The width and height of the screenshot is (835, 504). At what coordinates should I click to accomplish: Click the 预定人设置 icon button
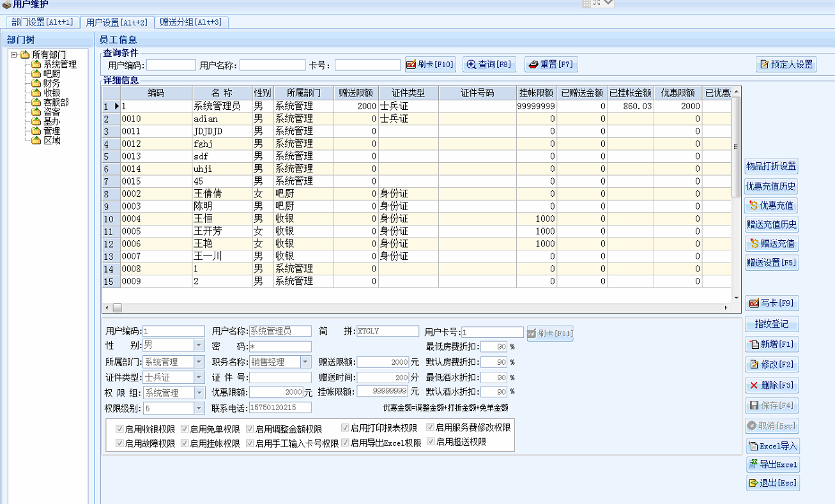tap(786, 65)
